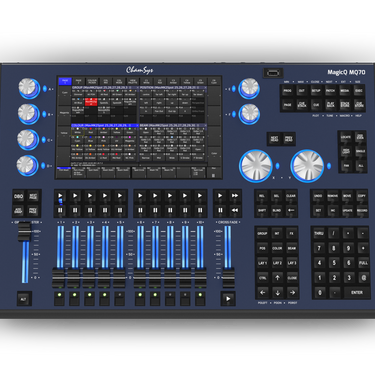Click the SETUP window button
Screen dimensions: 375x375
tap(316, 91)
